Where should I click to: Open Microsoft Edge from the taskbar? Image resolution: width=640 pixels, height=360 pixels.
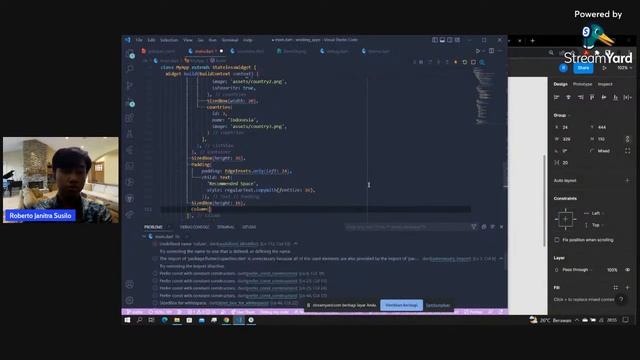pyautogui.click(x=164, y=320)
